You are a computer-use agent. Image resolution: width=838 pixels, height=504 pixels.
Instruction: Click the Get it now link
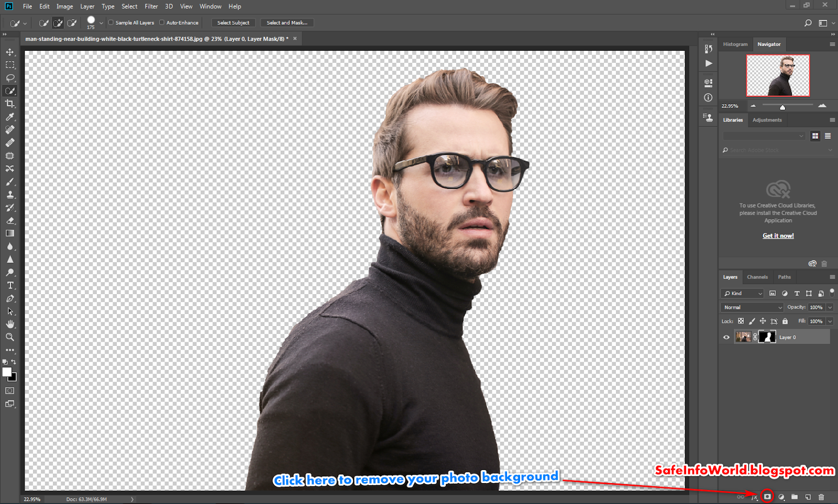point(778,236)
